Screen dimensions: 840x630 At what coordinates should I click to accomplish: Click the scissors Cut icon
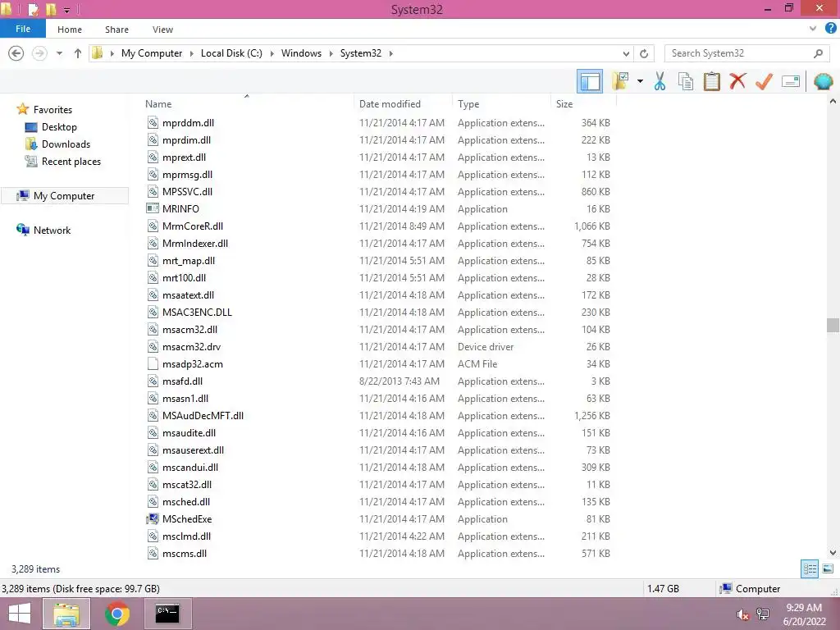660,81
